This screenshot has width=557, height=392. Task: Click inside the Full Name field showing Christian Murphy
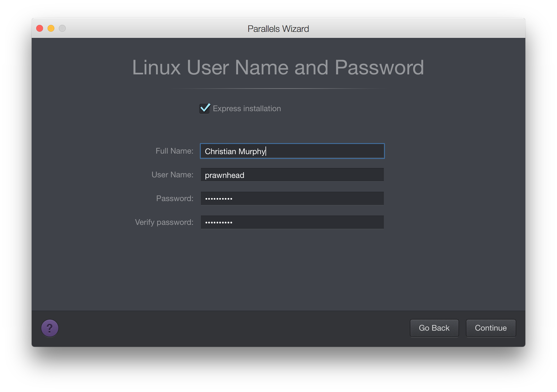coord(292,151)
